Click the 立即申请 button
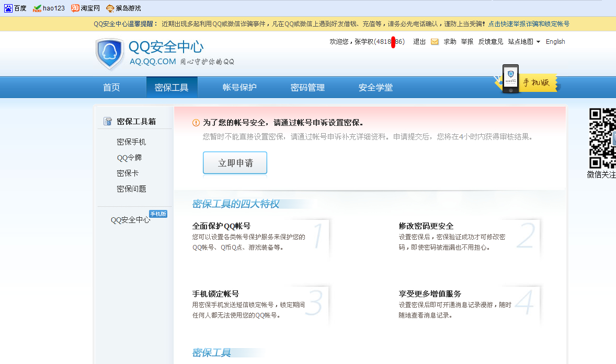Screen dimensions: 616x364 click(235, 163)
